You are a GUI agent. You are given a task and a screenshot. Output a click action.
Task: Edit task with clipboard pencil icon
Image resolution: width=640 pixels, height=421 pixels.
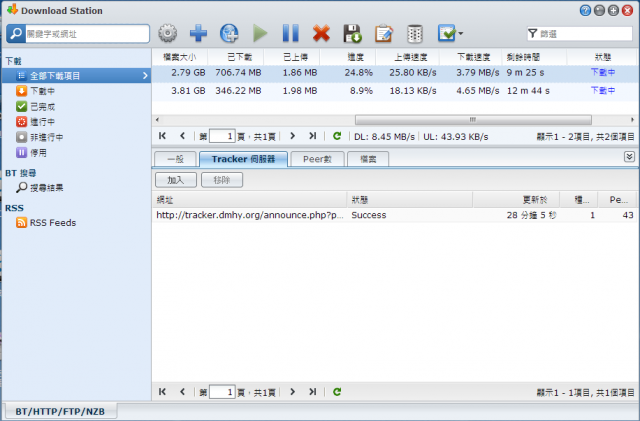point(384,33)
